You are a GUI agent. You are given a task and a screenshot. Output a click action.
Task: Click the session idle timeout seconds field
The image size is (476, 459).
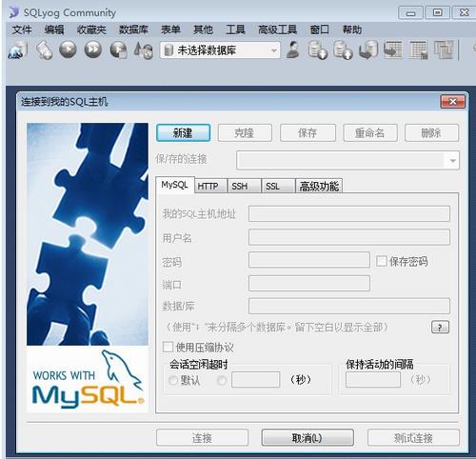[256, 380]
